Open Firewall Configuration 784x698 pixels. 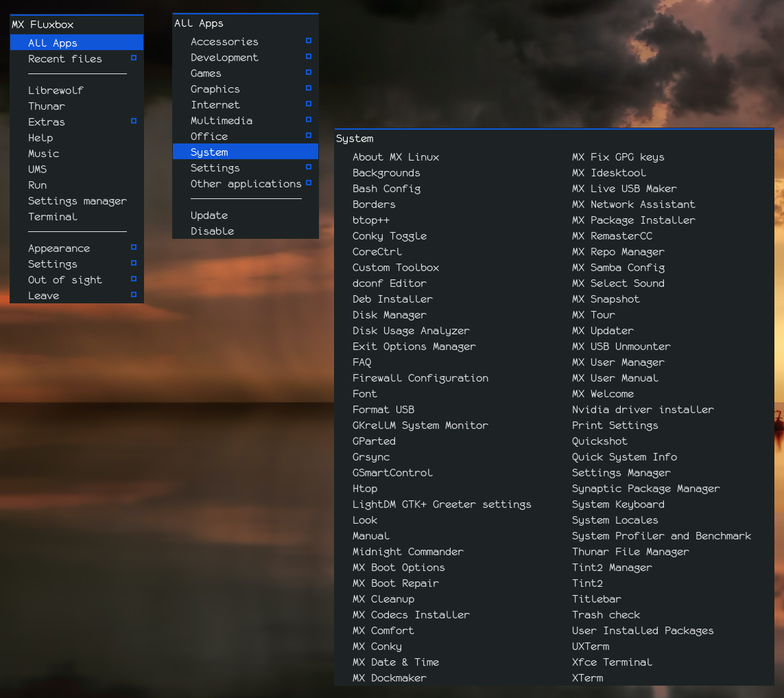420,377
